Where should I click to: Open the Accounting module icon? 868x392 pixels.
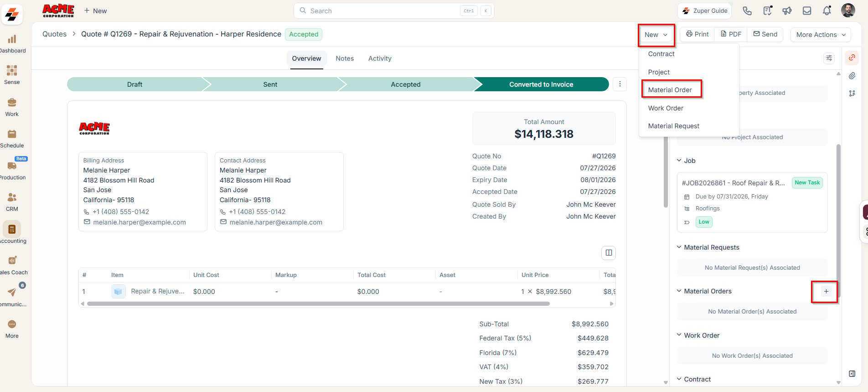pyautogui.click(x=12, y=229)
